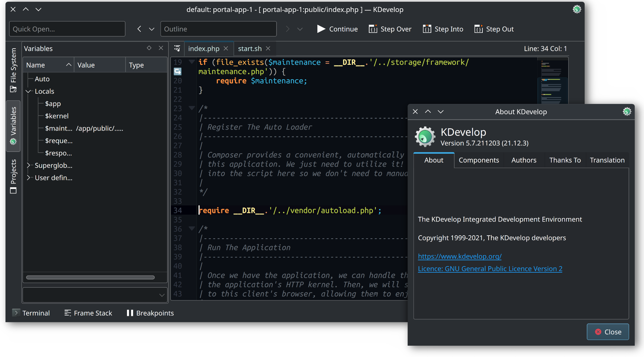The image size is (644, 357).
Task: Open the GNU General Public Licence link
Action: coord(490,269)
